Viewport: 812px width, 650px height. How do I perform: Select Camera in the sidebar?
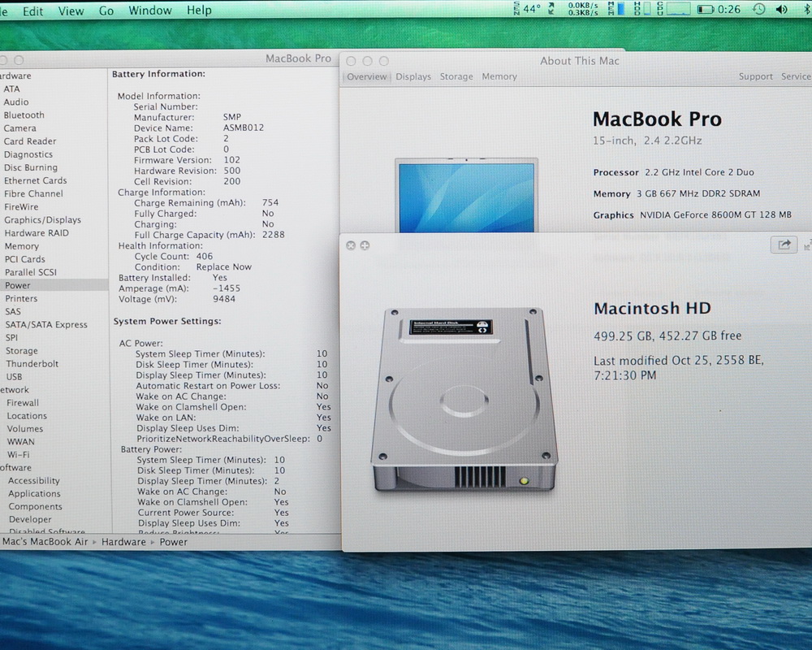[20, 128]
